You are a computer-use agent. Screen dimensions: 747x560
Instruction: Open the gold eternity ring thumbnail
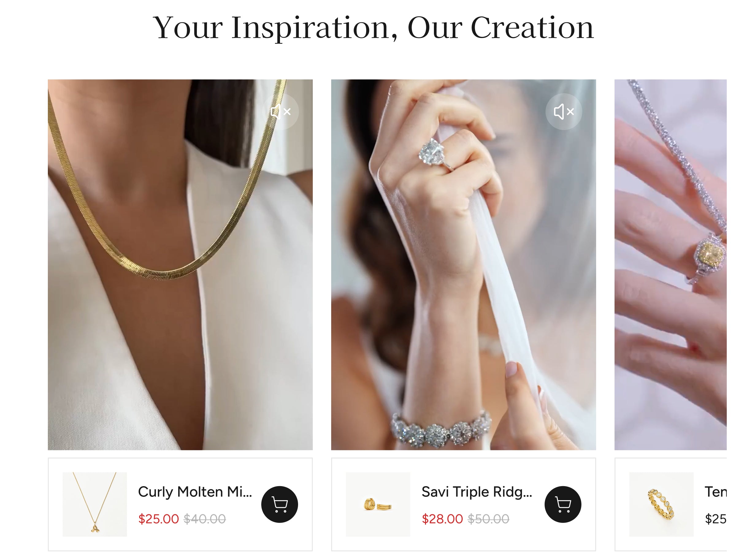[661, 504]
